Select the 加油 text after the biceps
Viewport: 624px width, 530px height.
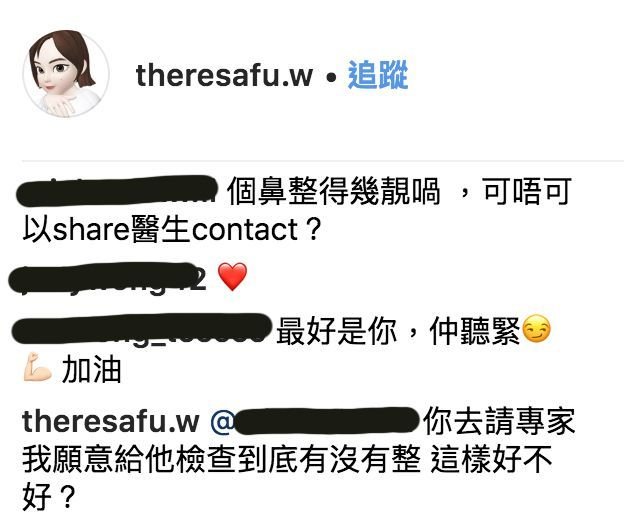pyautogui.click(x=92, y=369)
